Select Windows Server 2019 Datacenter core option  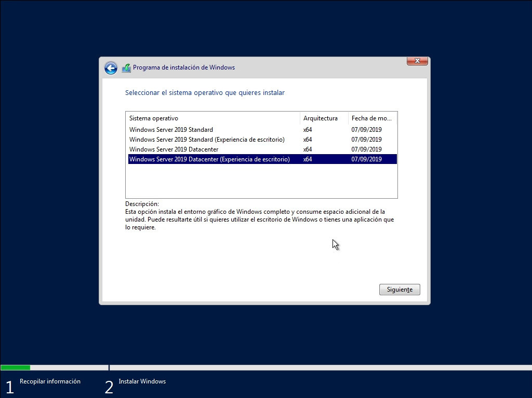pyautogui.click(x=174, y=149)
